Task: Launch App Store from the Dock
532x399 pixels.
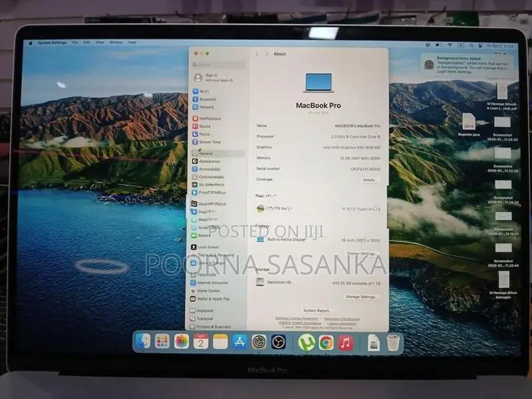Action: tap(239, 342)
